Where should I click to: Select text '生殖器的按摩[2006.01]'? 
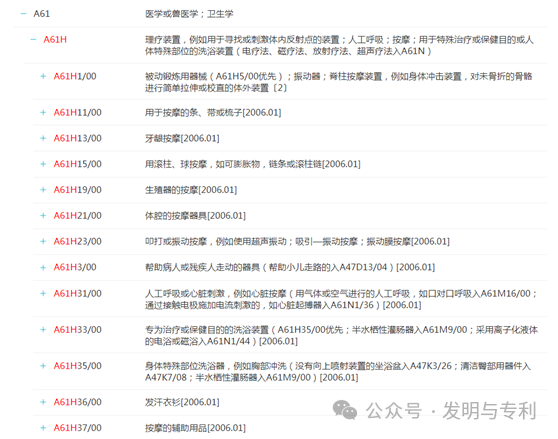(191, 190)
